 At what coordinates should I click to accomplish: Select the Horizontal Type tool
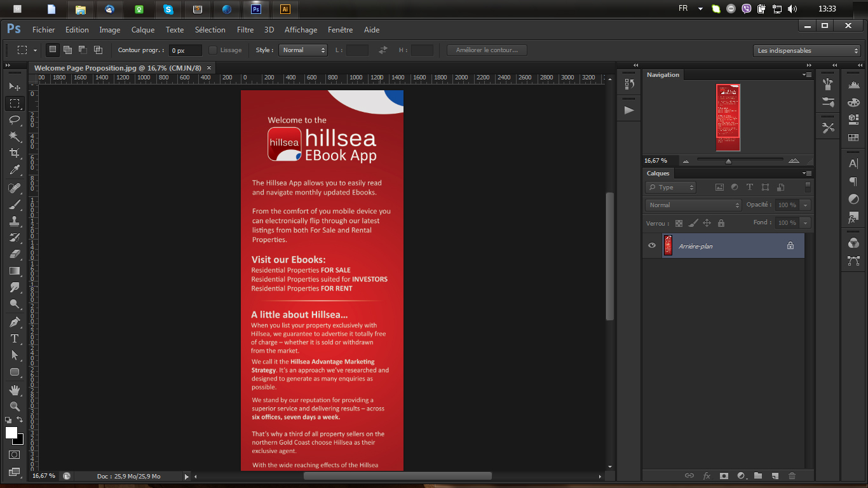click(x=15, y=339)
